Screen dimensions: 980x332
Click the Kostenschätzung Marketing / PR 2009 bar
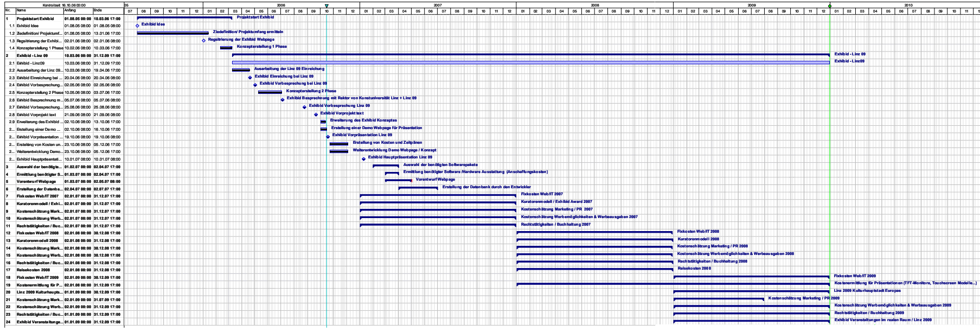pos(719,299)
